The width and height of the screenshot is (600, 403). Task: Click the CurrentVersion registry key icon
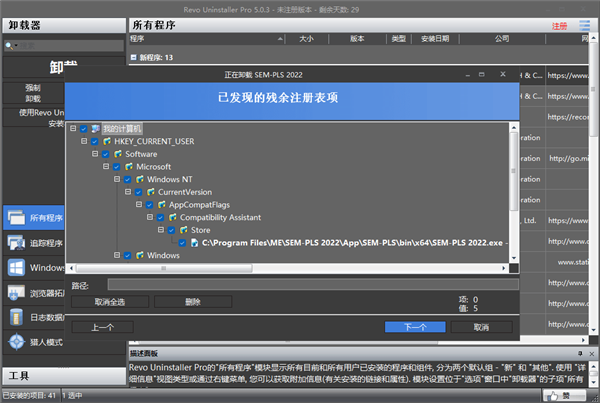(x=151, y=192)
